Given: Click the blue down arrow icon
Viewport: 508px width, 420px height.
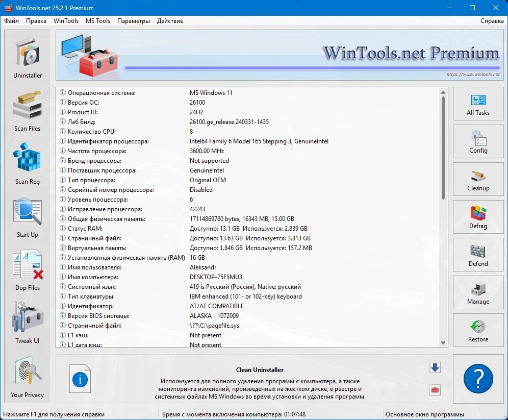Looking at the screenshot, I should pos(435,367).
